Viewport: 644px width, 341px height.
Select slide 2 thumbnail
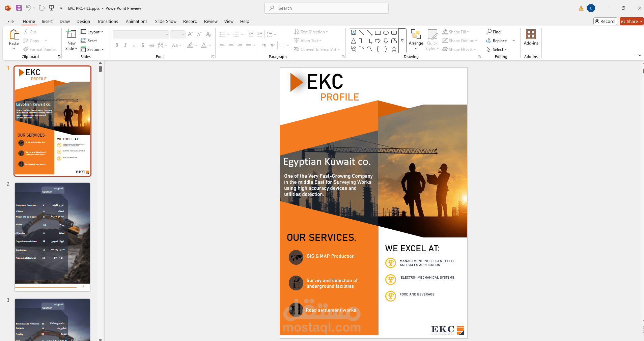point(52,235)
